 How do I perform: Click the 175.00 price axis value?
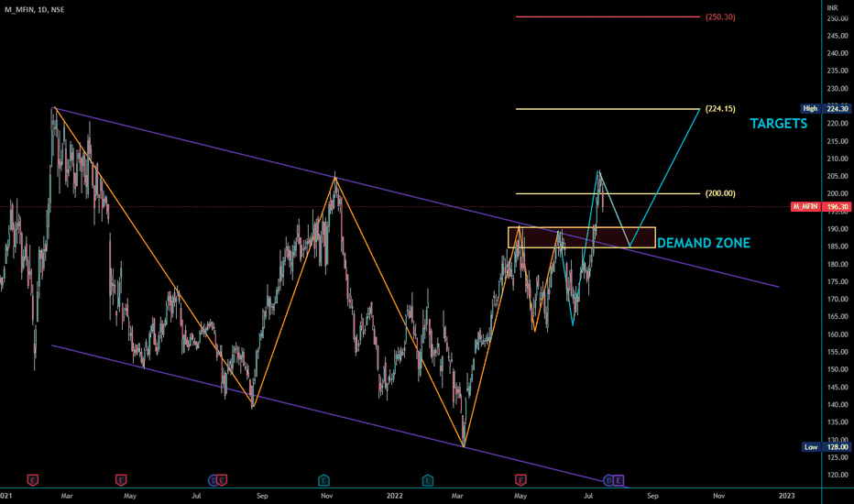[838, 281]
